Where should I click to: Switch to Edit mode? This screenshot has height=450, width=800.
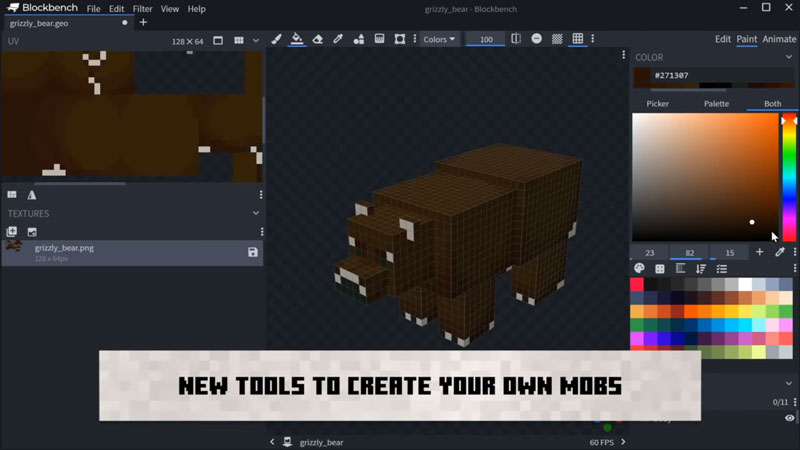point(722,39)
